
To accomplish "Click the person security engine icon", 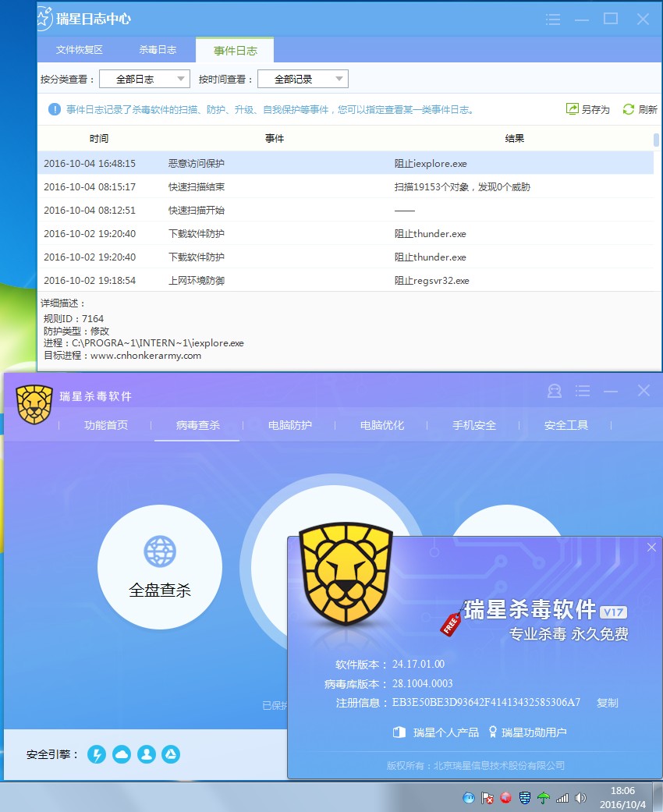I will click(x=147, y=754).
